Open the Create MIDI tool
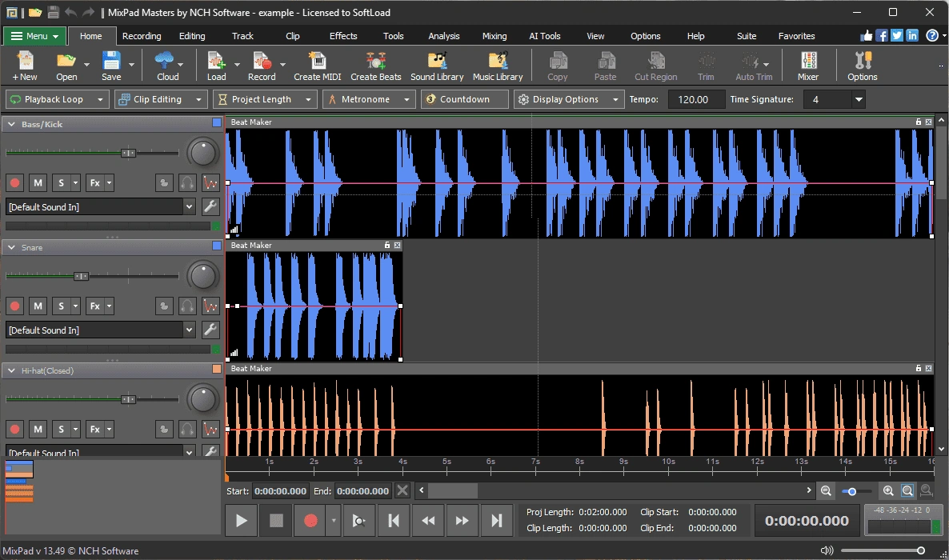Screen dimensions: 949x560 pos(317,66)
